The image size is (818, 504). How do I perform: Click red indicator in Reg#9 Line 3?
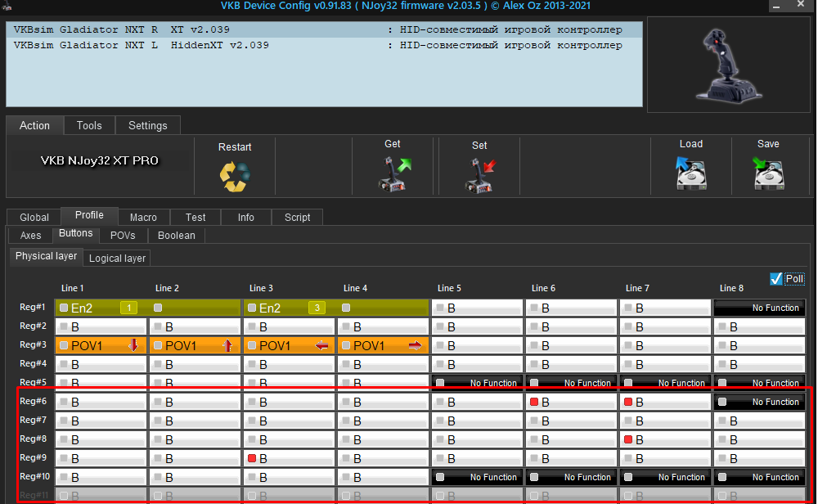(252, 458)
